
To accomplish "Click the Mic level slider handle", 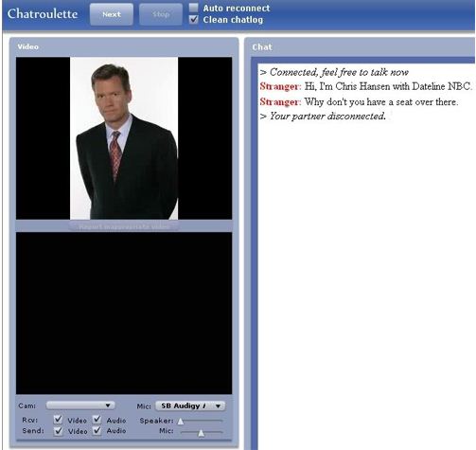I will tap(201, 433).
